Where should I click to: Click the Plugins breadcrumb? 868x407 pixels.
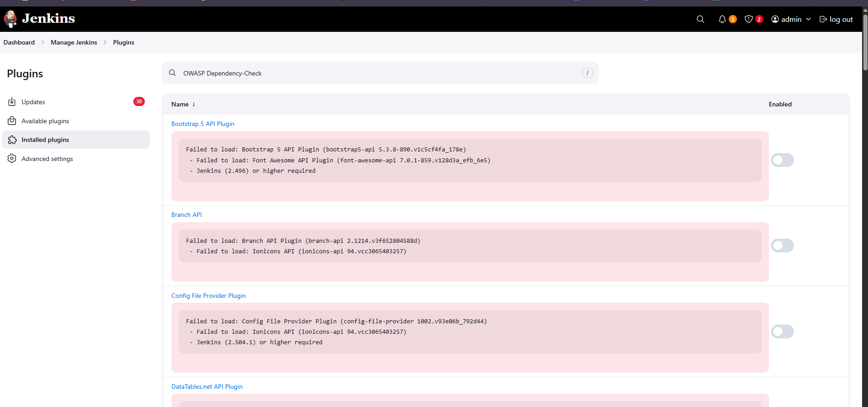[x=124, y=42]
